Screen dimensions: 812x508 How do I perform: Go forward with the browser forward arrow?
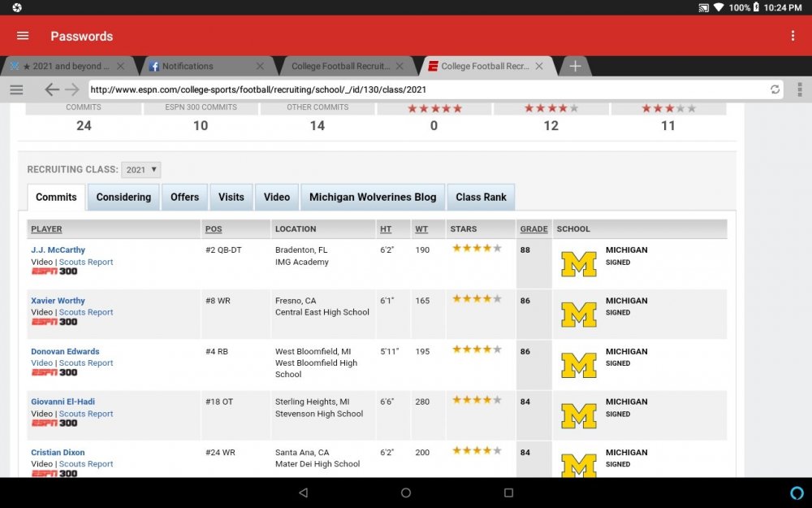pos(72,89)
